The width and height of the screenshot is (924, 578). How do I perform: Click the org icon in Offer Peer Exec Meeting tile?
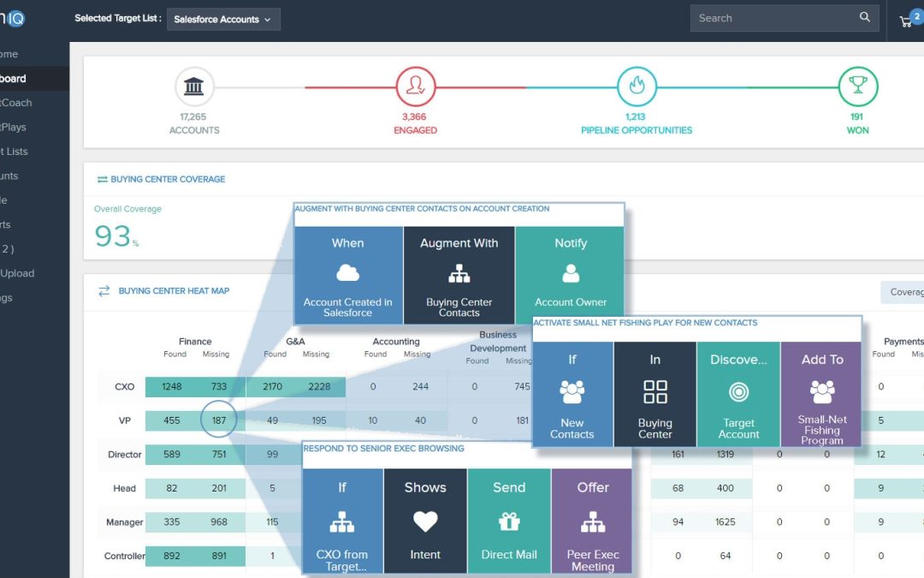pos(593,522)
